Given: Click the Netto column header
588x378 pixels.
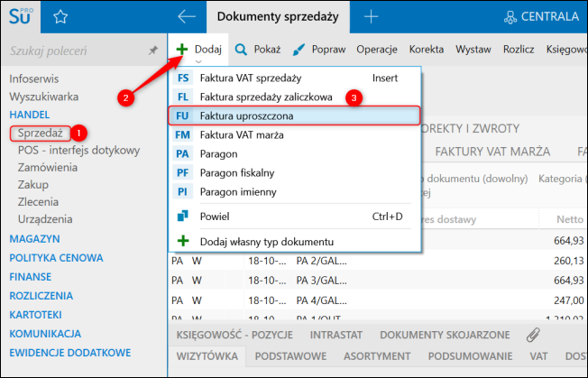Looking at the screenshot, I should pos(570,219).
